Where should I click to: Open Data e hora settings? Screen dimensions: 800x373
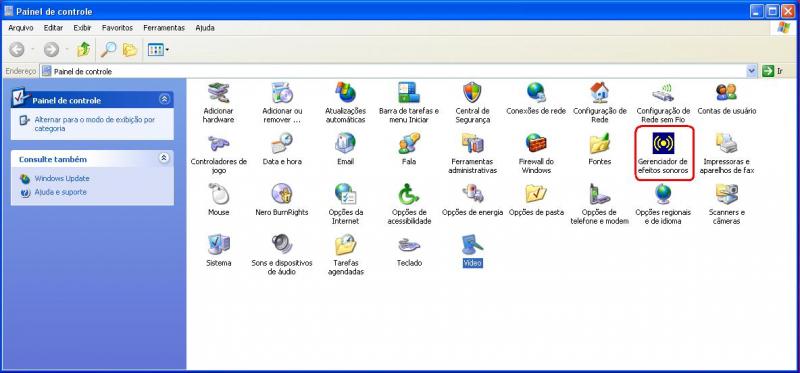coord(282,148)
